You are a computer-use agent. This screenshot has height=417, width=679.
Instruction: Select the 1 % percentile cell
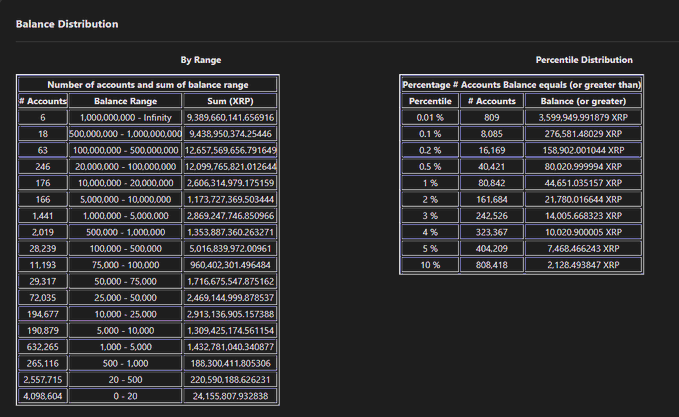430,183
